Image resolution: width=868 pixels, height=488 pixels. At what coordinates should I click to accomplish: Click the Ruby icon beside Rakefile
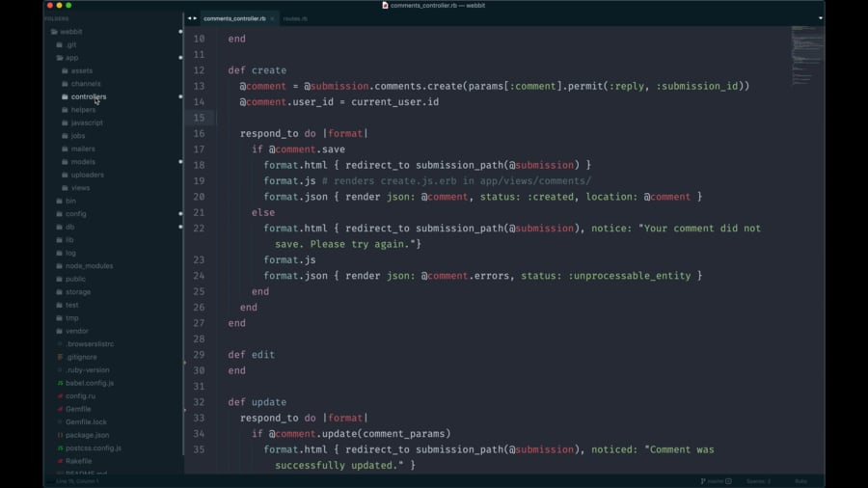(x=60, y=461)
